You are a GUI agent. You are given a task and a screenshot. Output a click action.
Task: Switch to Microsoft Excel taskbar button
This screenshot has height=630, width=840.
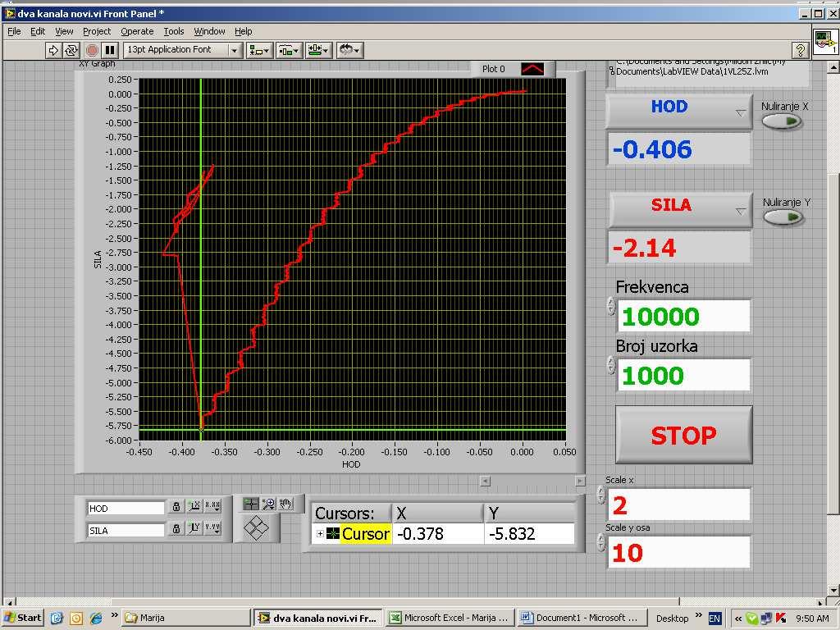[x=449, y=618]
